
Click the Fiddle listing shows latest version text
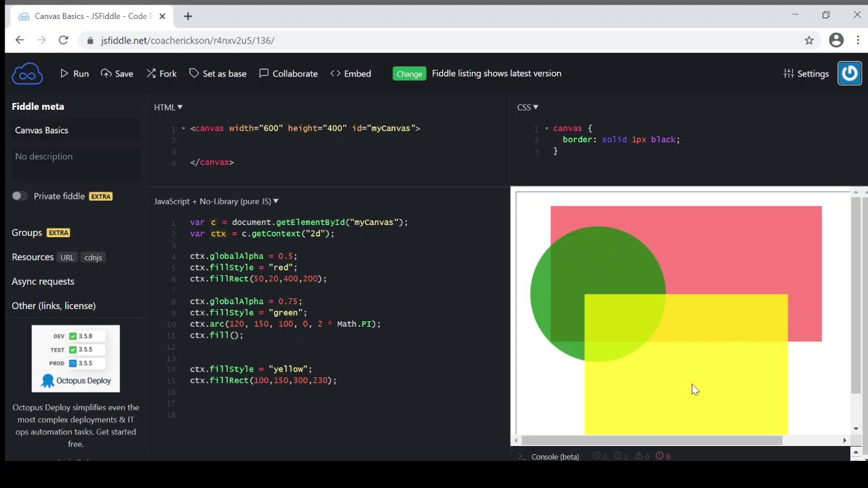pyautogui.click(x=496, y=73)
